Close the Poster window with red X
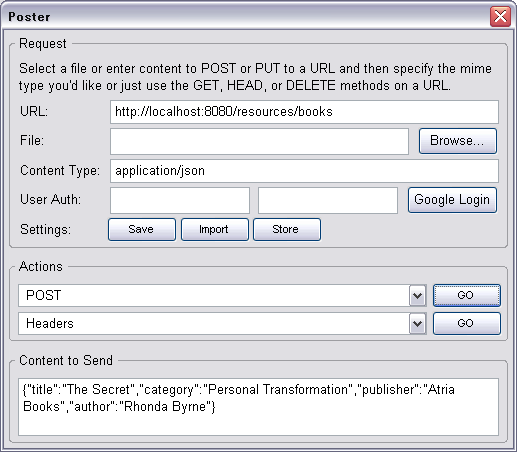517x452 pixels. pyautogui.click(x=500, y=16)
